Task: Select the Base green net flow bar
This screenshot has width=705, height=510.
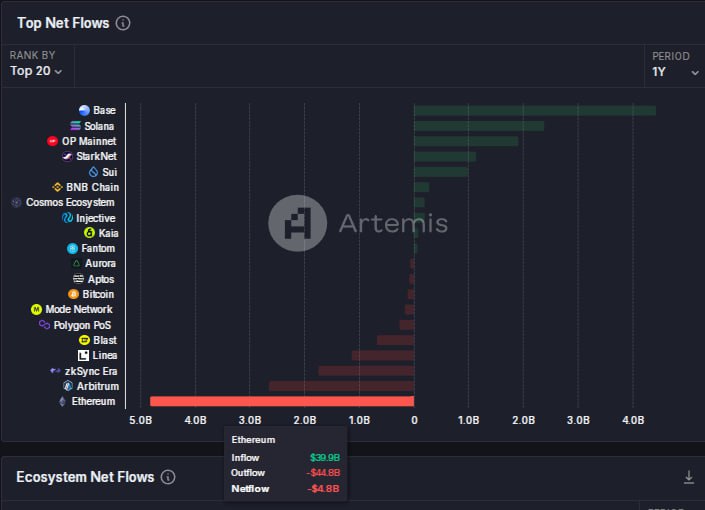Action: 535,110
